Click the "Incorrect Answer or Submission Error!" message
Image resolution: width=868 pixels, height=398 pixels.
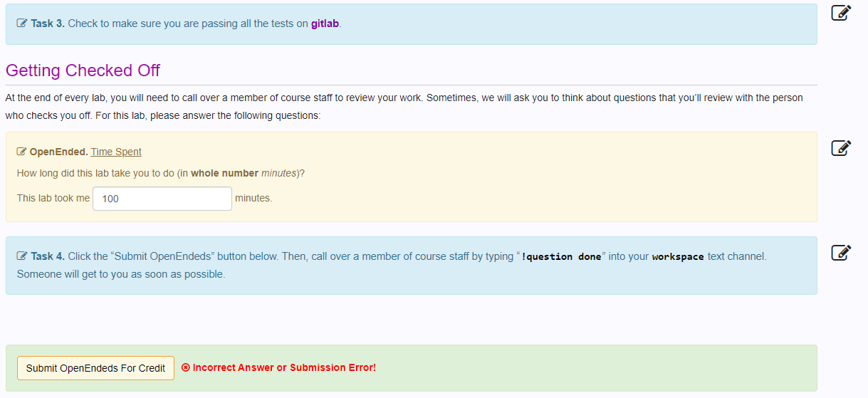[283, 368]
